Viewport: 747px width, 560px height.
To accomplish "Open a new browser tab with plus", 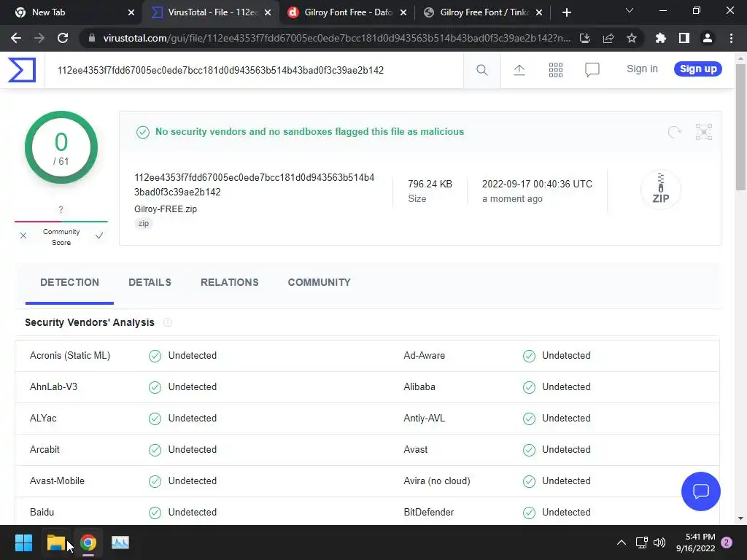I will (x=566, y=12).
